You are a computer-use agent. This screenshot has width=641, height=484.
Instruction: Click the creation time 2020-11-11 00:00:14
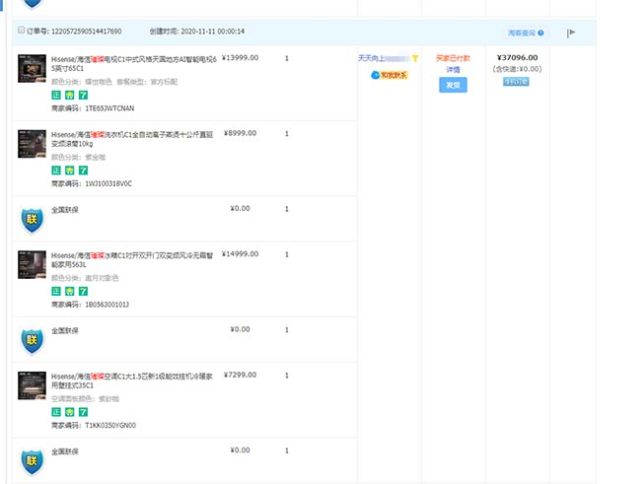point(213,31)
